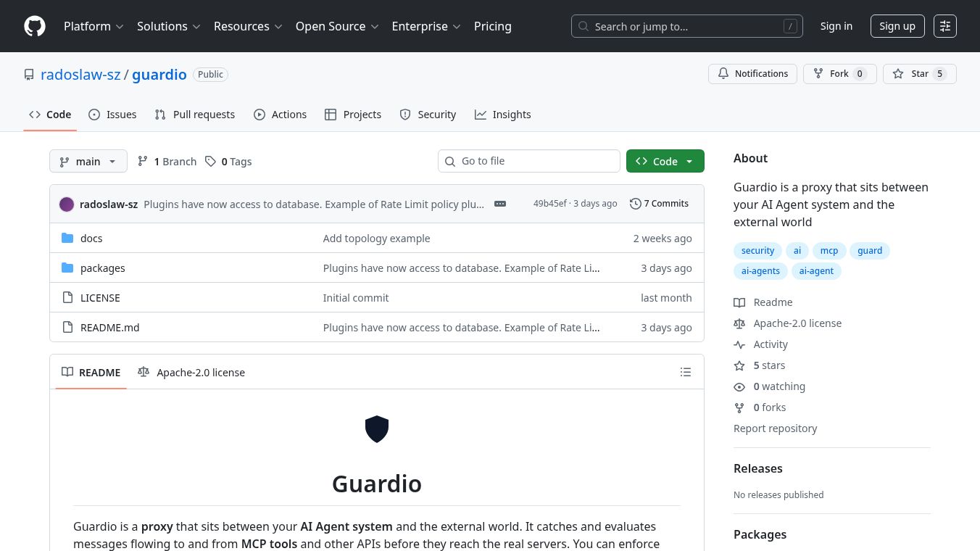
Task: Open the command palette icon in header
Action: [945, 26]
